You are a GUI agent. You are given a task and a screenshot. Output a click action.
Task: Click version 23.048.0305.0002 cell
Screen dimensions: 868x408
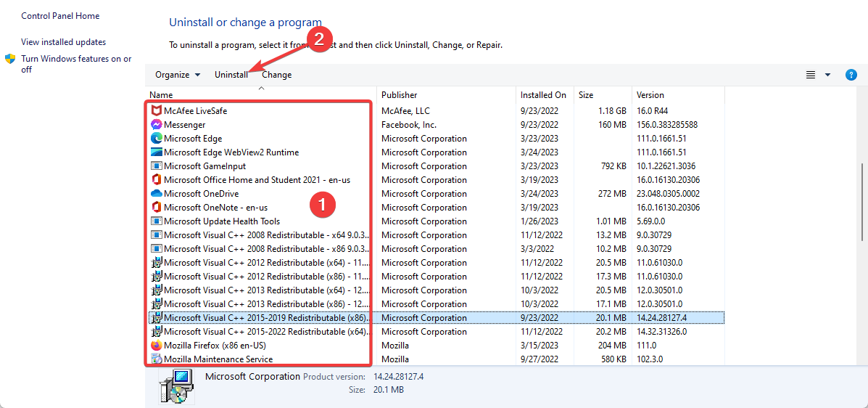(x=668, y=194)
